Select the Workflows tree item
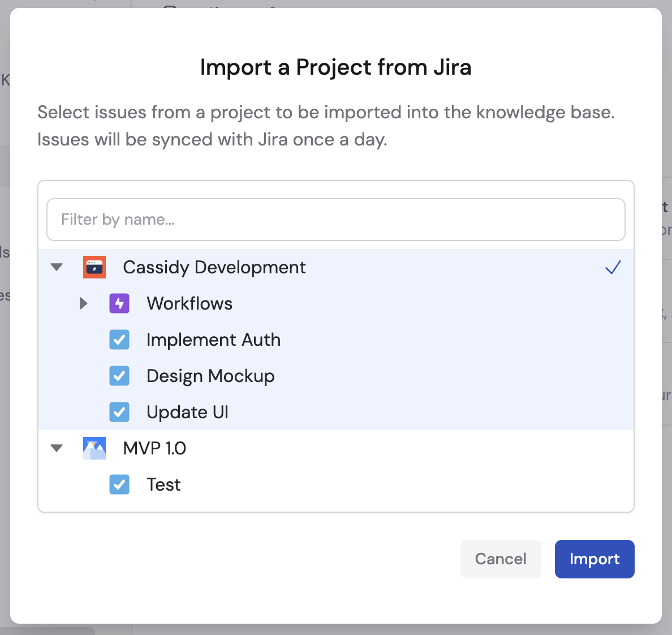 pos(189,303)
